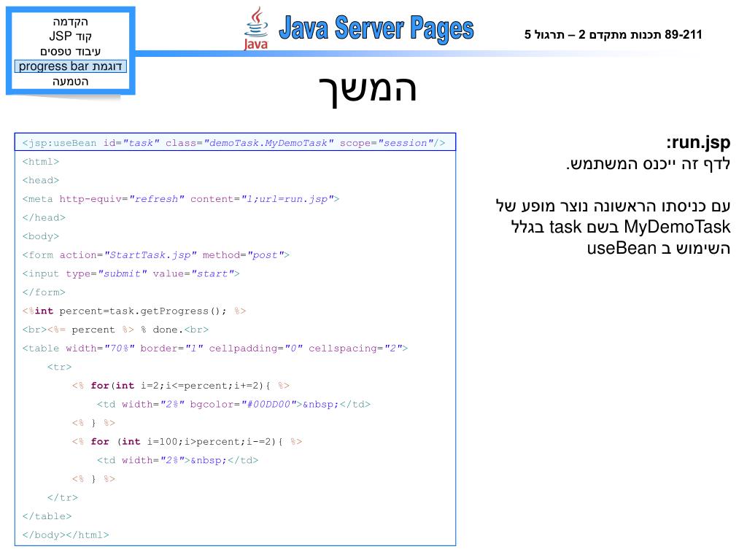Click the opening <tr> tag line
This screenshot has width=747, height=560.
[60, 367]
